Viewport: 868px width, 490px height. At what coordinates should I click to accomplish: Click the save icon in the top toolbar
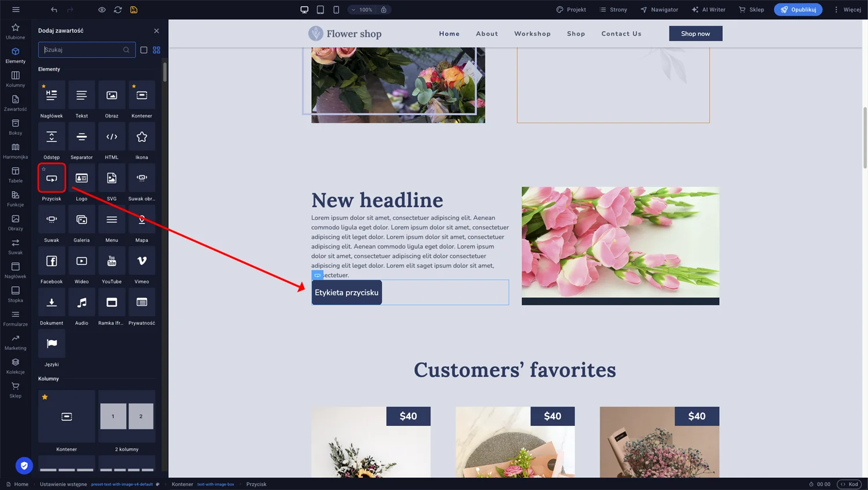[134, 10]
